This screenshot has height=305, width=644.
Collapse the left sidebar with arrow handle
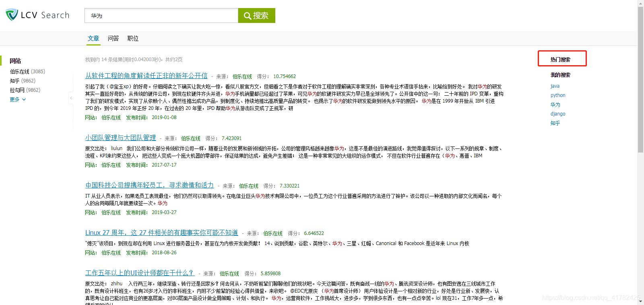pos(71,98)
